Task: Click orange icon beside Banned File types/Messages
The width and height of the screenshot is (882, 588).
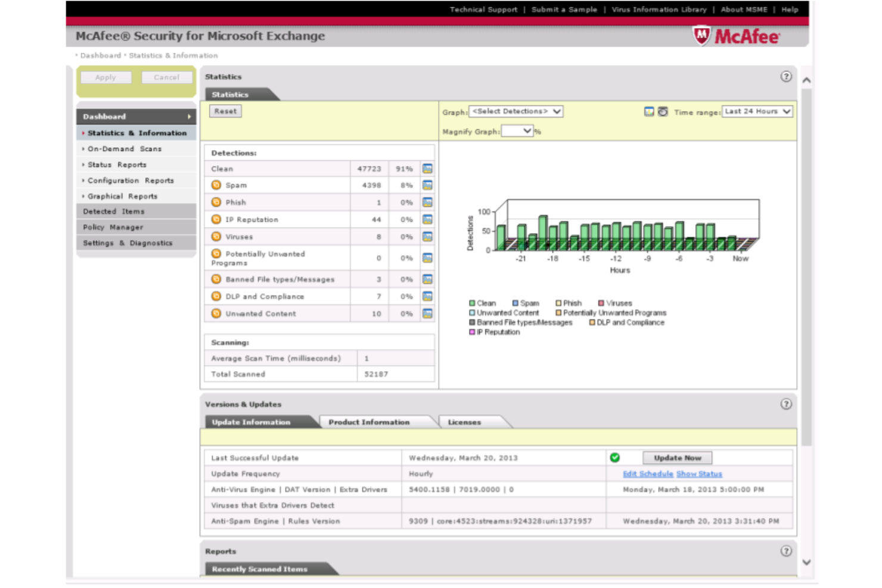Action: tap(216, 279)
